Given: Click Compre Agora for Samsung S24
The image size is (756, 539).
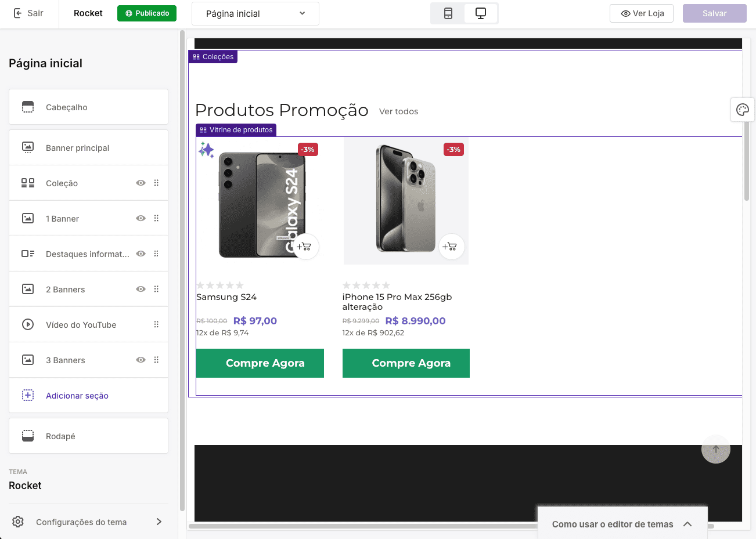Looking at the screenshot, I should click(x=260, y=363).
